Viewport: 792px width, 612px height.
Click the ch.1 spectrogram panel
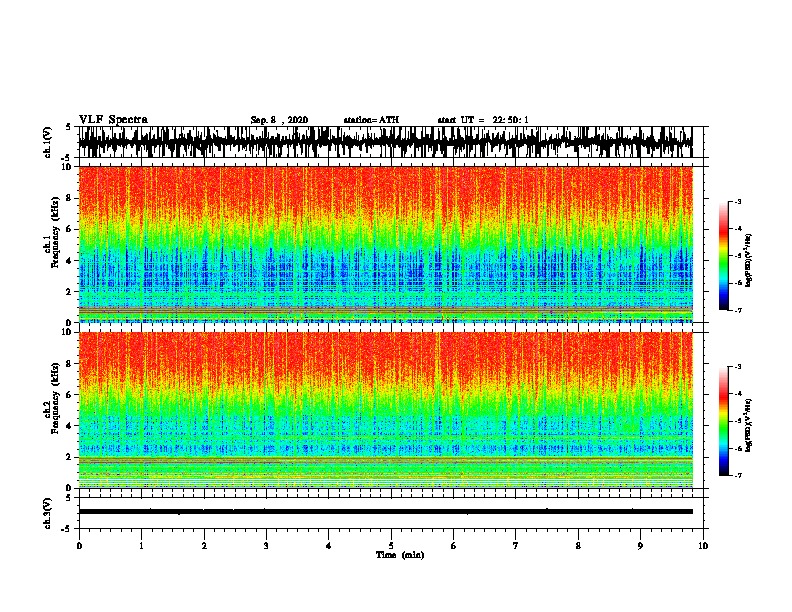(385, 244)
